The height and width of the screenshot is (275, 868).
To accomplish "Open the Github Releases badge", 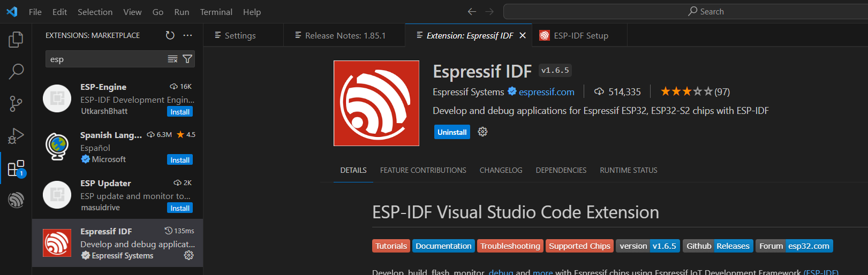I will [x=718, y=246].
